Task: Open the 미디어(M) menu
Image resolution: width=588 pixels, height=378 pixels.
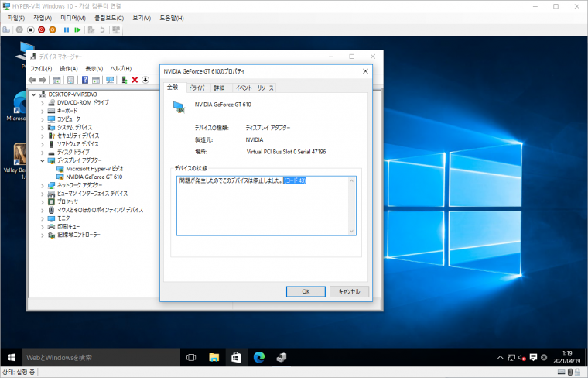Action: tap(73, 18)
